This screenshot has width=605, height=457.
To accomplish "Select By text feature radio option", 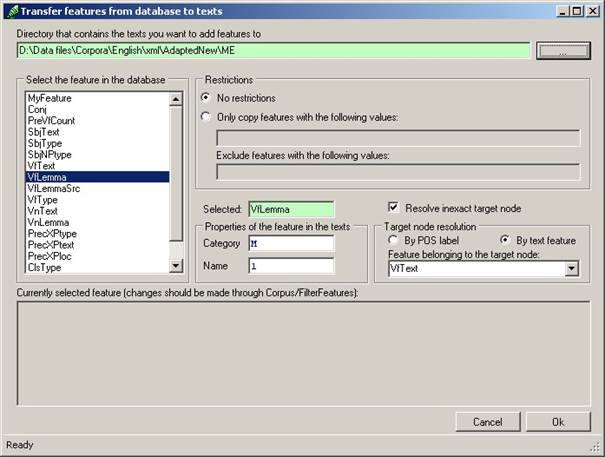I will coord(505,240).
